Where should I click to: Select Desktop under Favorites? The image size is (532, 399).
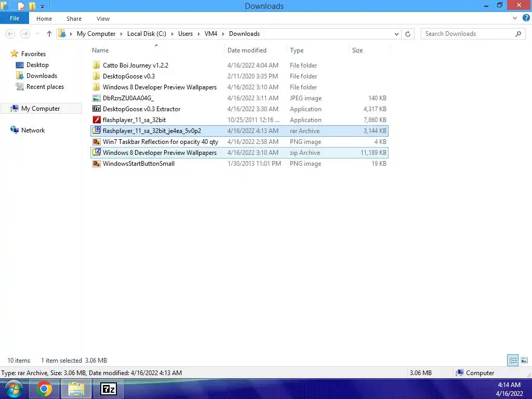37,65
